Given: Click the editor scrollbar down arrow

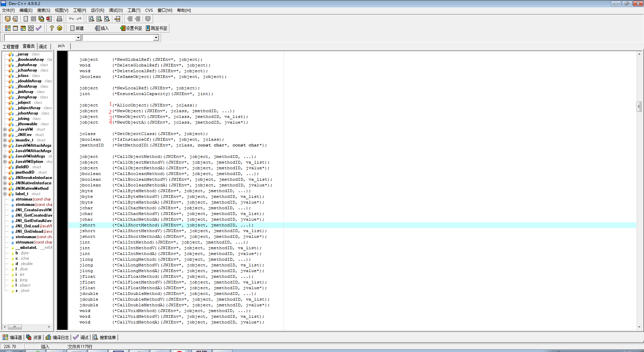Looking at the screenshot, I should (639, 327).
